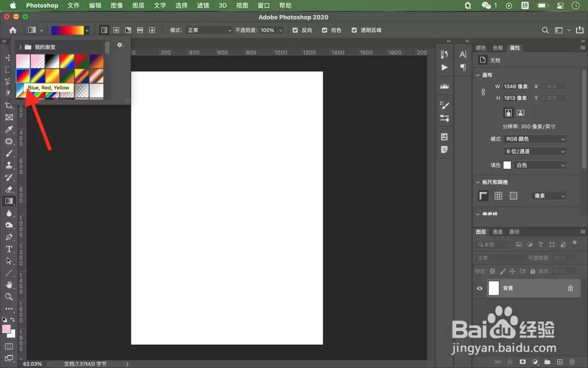Toggle the 仿色 checkbox
The width and height of the screenshot is (588, 368).
point(324,30)
